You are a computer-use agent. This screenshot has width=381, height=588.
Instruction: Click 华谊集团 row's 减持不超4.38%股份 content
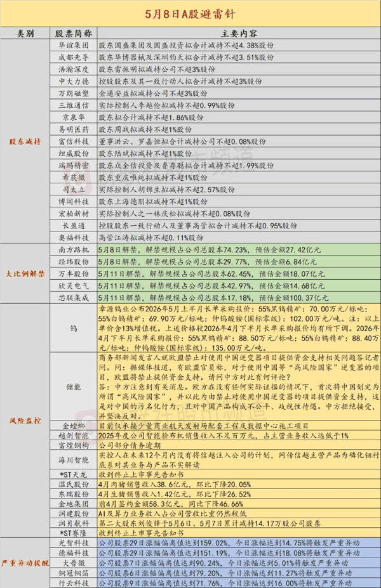[187, 46]
